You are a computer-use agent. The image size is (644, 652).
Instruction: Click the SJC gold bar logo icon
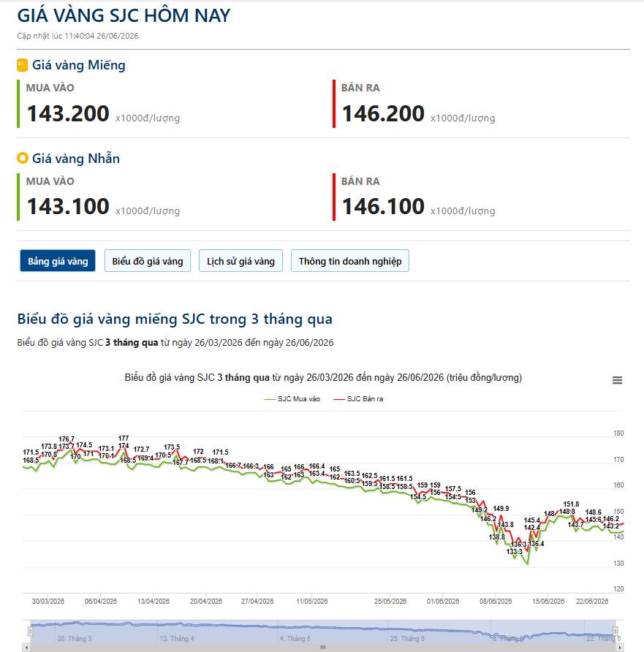pos(22,65)
